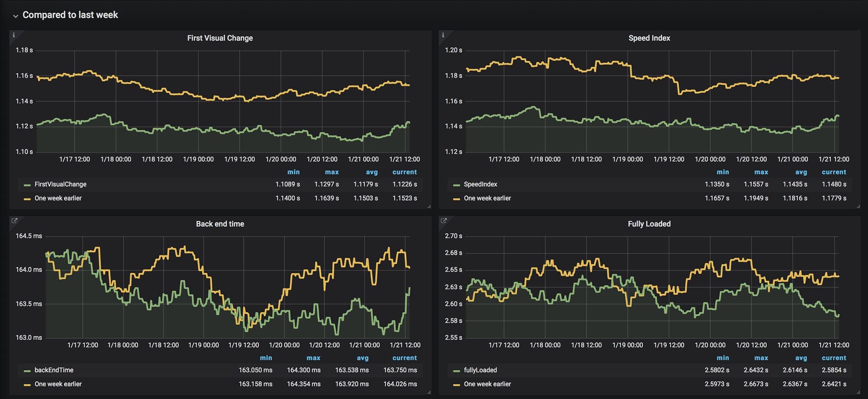Screen dimensions: 868x399
Task: Open the Back end time title menu
Action: click(x=220, y=224)
